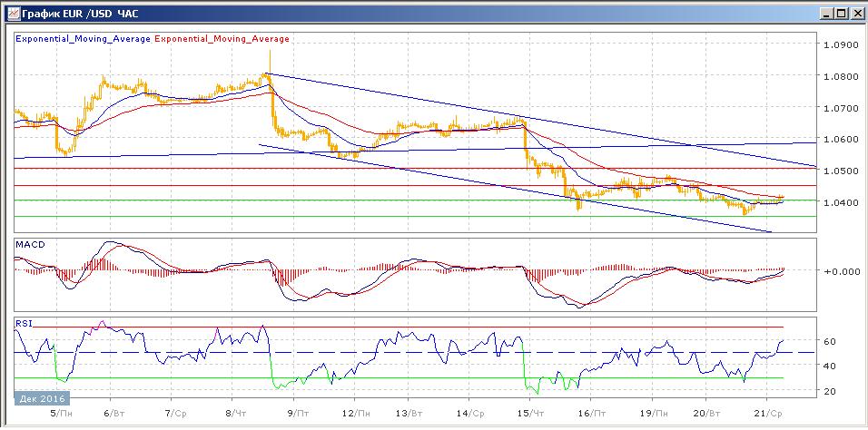Close the EUR/USD chart window
This screenshot has height=430, width=868.
[x=855, y=13]
